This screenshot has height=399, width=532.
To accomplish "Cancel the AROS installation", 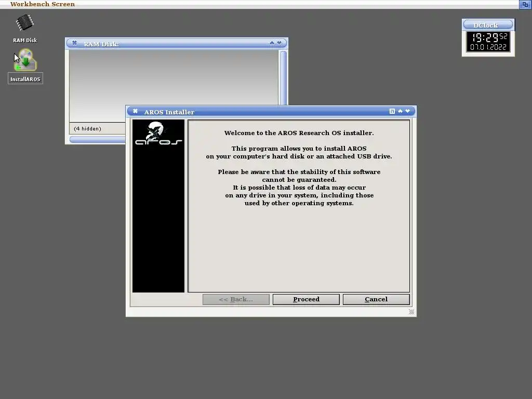I will [376, 299].
